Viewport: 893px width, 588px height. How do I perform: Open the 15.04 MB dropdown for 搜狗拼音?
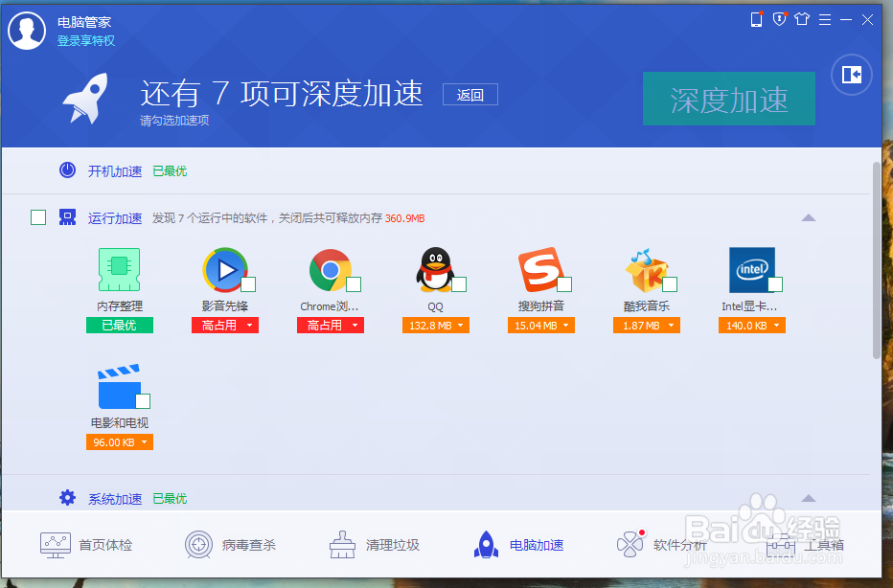541,325
